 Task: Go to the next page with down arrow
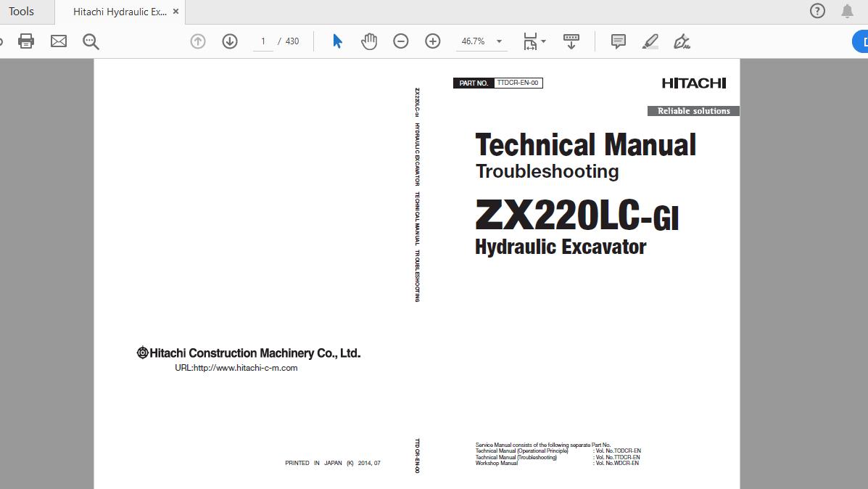pos(230,41)
